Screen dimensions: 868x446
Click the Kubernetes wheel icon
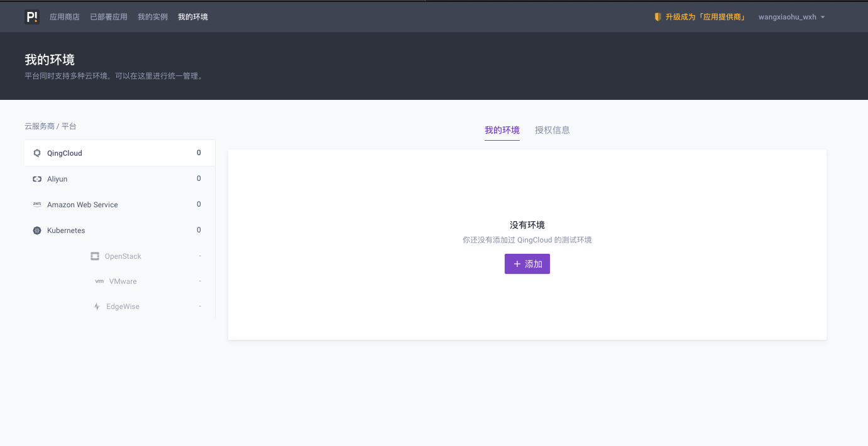(37, 231)
